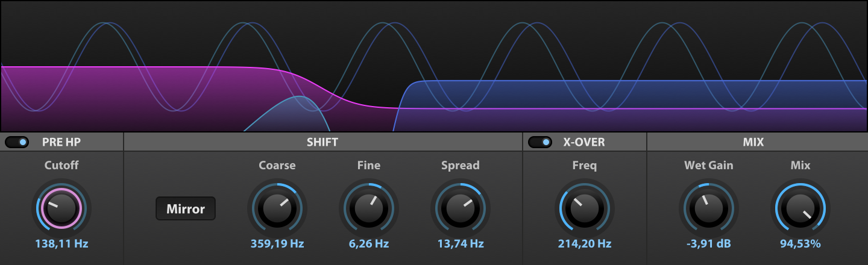Click the Mirror button

(x=186, y=209)
